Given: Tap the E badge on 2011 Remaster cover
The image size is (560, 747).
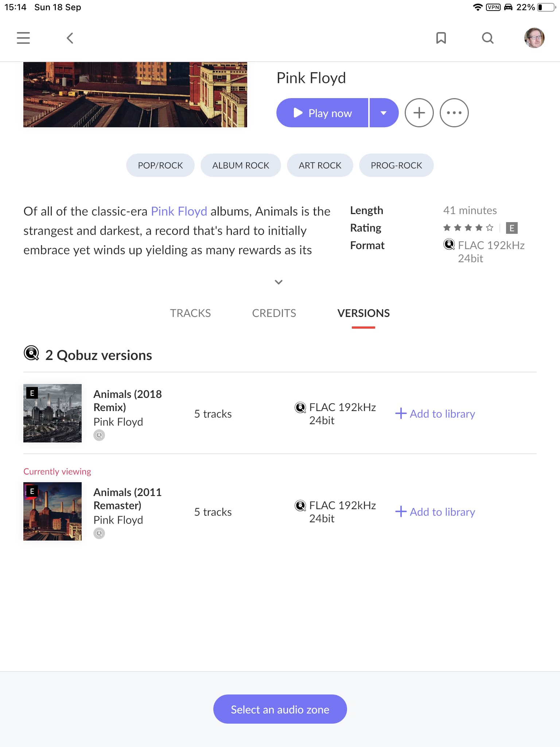Looking at the screenshot, I should (32, 491).
